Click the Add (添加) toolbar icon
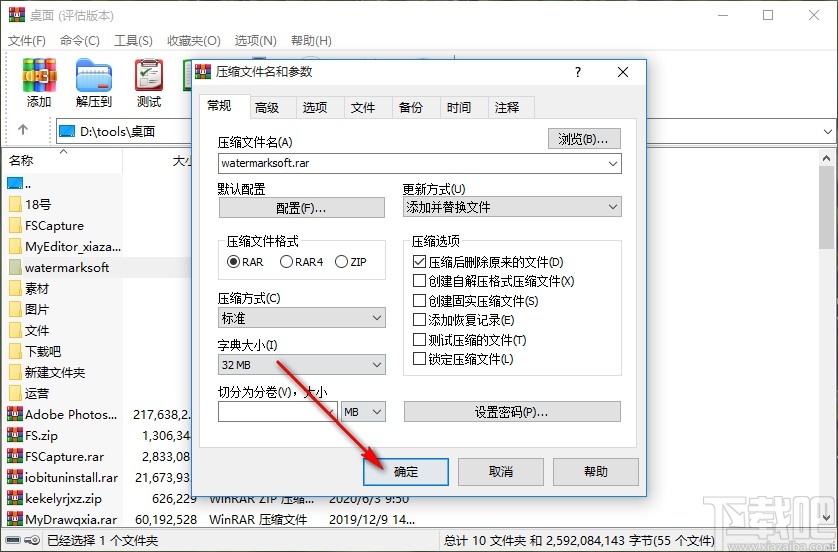Viewport: 838px width, 552px height. click(39, 75)
